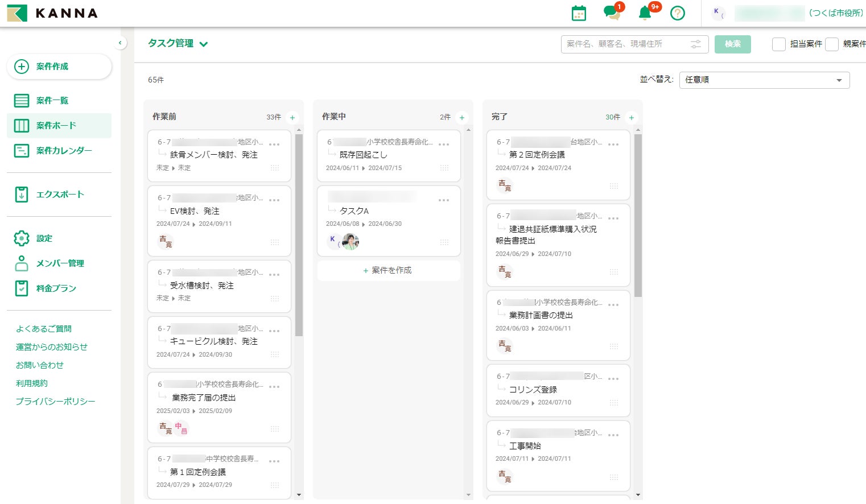Click the help question mark icon
The height and width of the screenshot is (504, 866).
tap(678, 13)
